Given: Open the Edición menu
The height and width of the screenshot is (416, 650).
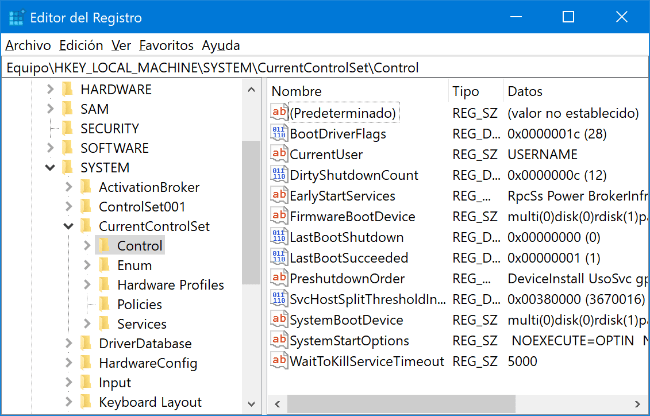Looking at the screenshot, I should [81, 45].
